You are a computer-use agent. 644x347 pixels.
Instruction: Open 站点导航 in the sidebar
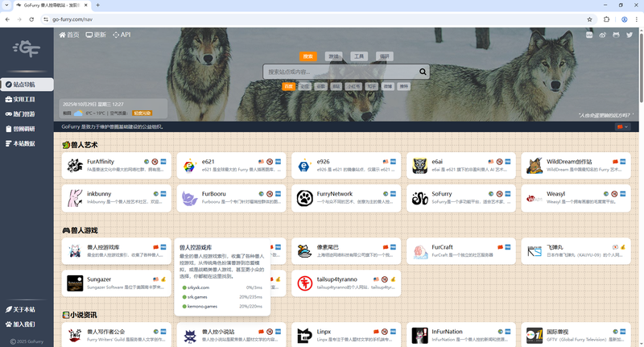tap(27, 85)
